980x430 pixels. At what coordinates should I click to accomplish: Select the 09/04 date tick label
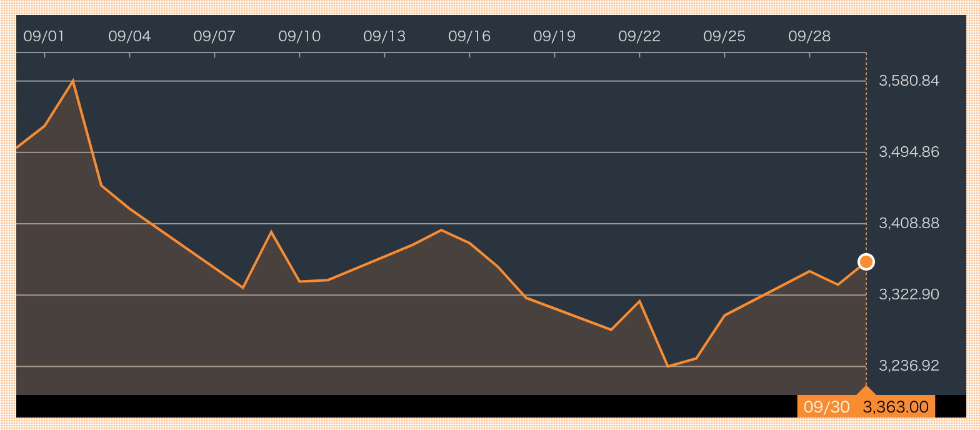129,36
